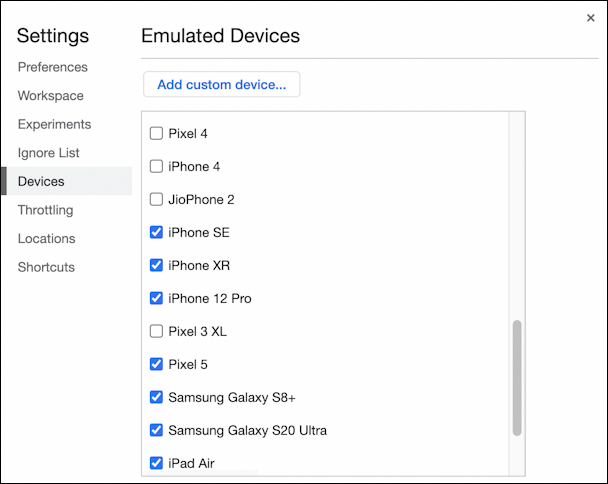The image size is (608, 484).
Task: Click the iPhone 4 device label
Action: (x=194, y=166)
